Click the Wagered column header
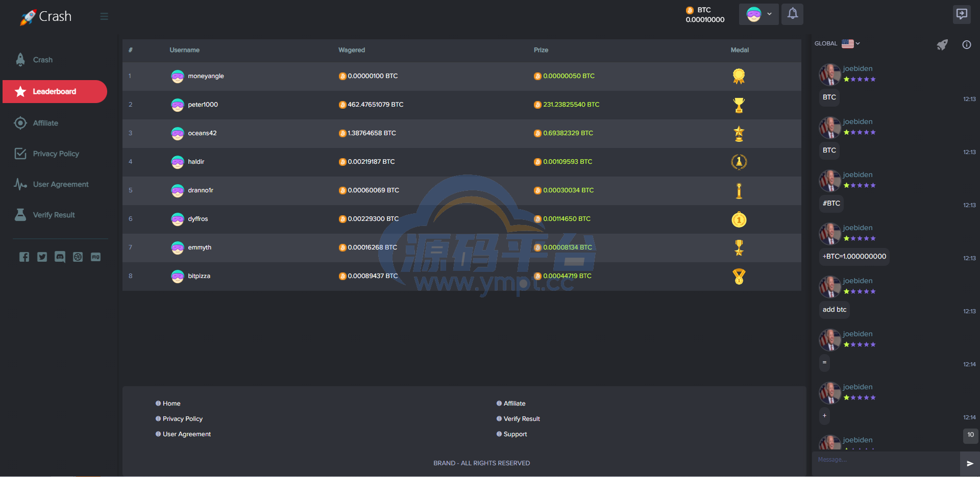The width and height of the screenshot is (980, 477). point(352,50)
